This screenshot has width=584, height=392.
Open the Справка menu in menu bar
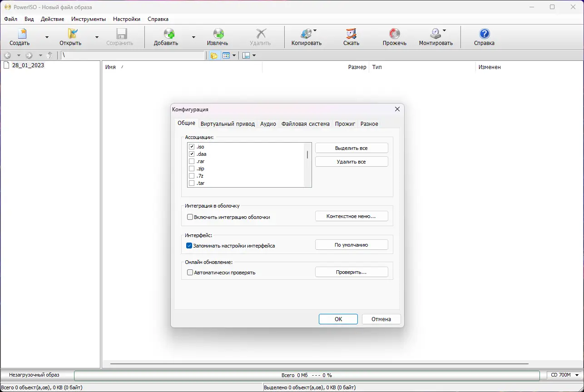[158, 19]
